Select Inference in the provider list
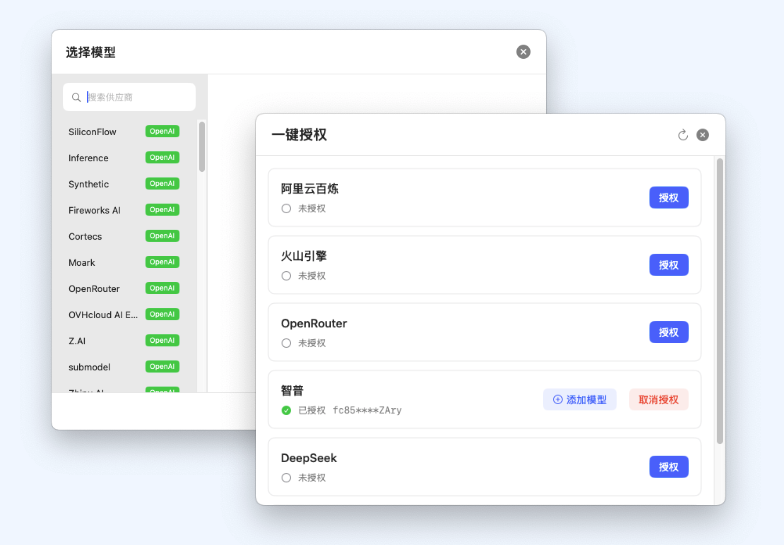Viewport: 784px width, 545px height. point(88,158)
